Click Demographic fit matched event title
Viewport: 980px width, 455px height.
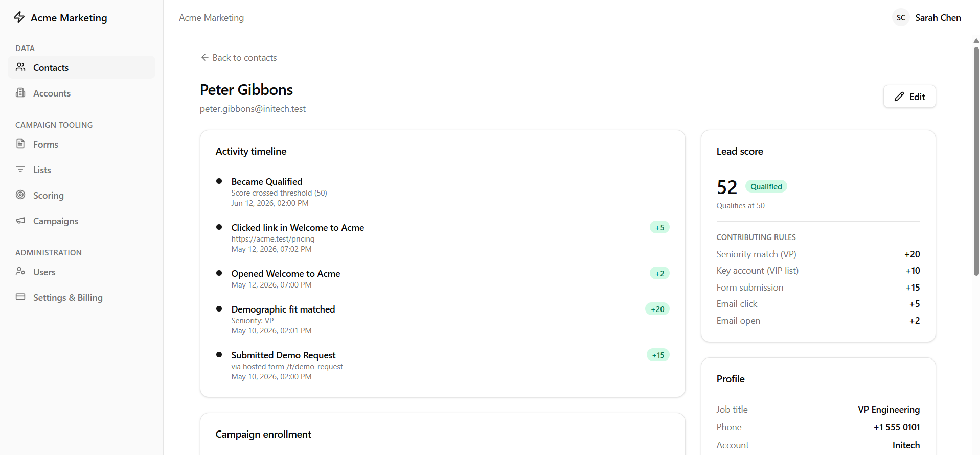coord(283,309)
